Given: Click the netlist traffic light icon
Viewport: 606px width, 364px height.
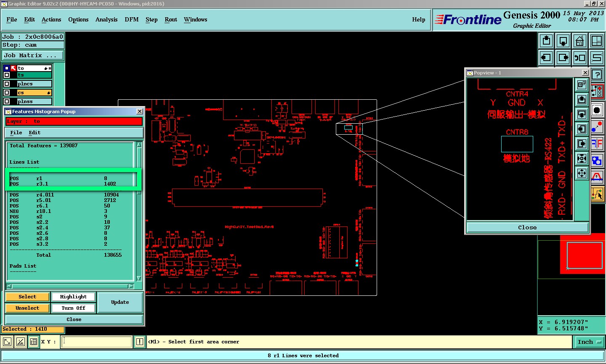Looking at the screenshot, I should [597, 91].
